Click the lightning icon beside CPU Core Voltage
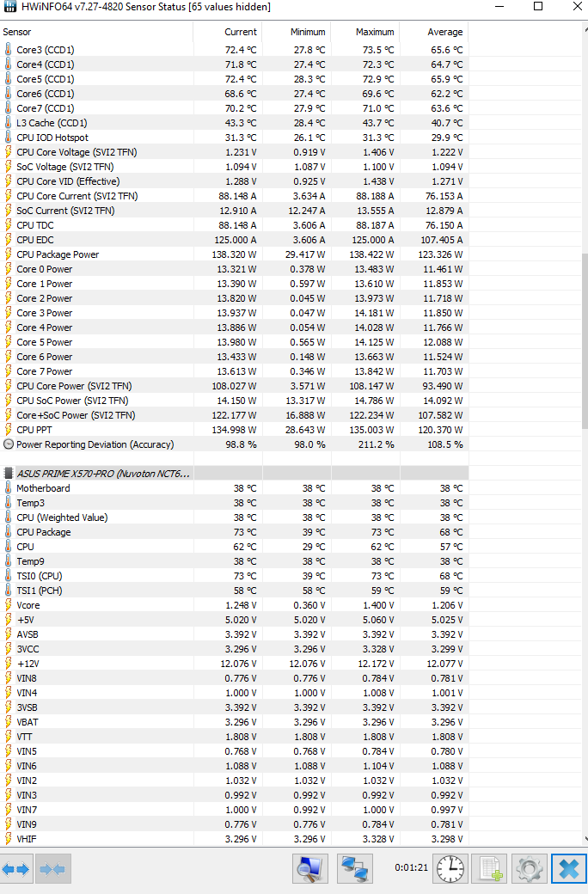588x894 pixels. click(x=8, y=152)
